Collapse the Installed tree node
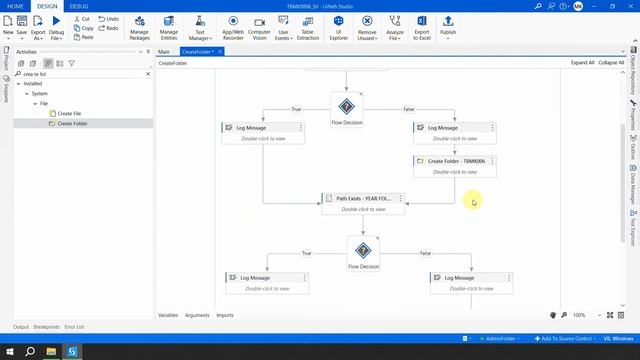Image resolution: width=640 pixels, height=360 pixels. pos(18,84)
